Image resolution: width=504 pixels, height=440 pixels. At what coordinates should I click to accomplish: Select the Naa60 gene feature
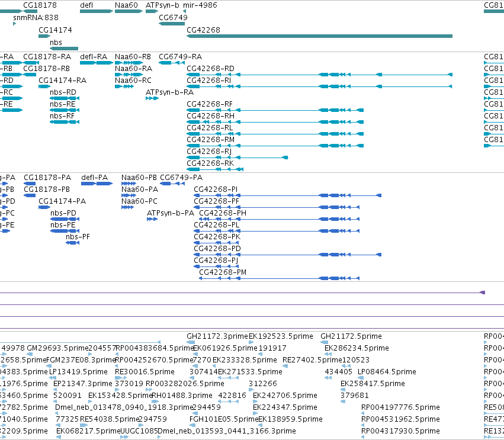click(129, 11)
